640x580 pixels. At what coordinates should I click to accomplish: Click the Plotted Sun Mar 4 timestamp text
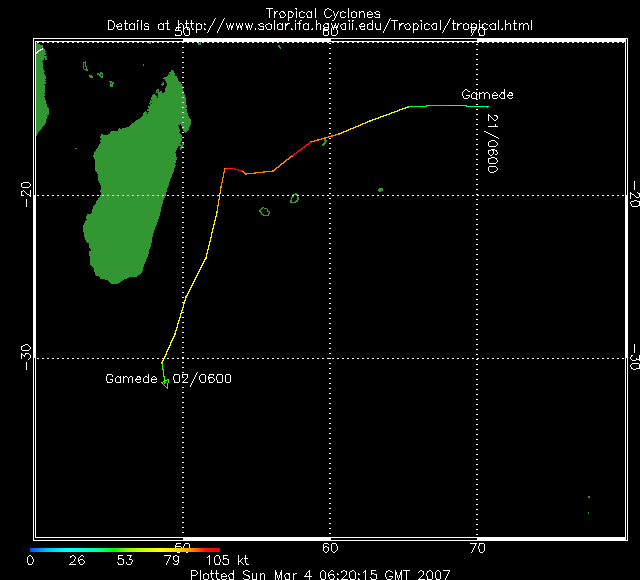click(x=320, y=574)
